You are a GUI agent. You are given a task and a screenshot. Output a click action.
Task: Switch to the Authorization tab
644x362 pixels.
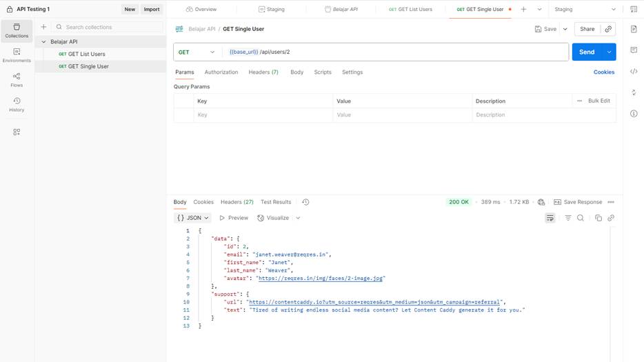221,72
